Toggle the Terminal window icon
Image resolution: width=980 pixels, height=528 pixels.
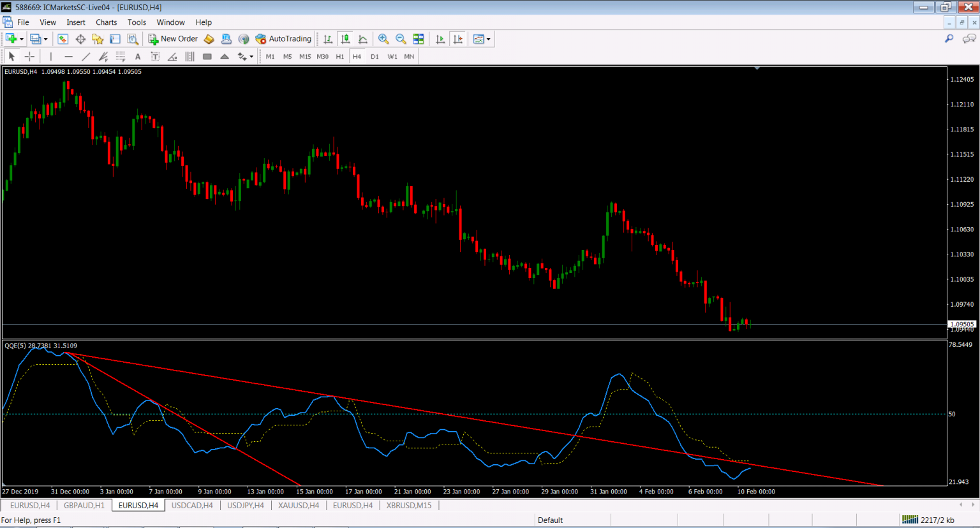115,39
